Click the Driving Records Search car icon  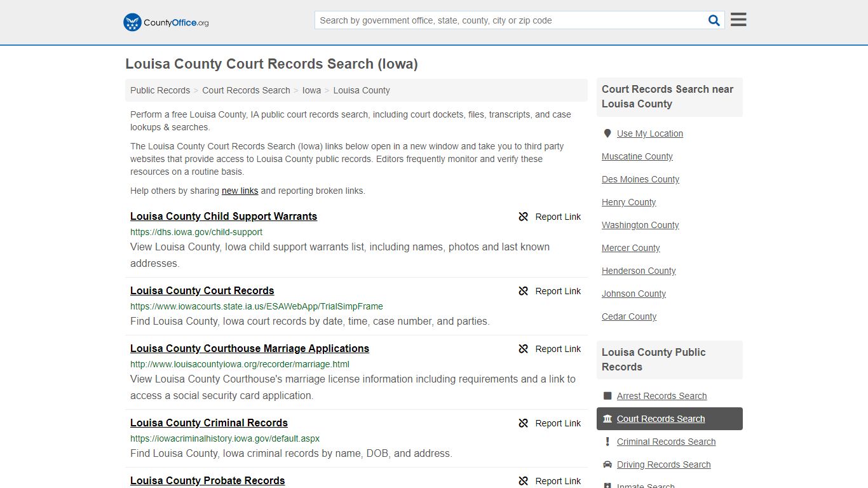(607, 464)
